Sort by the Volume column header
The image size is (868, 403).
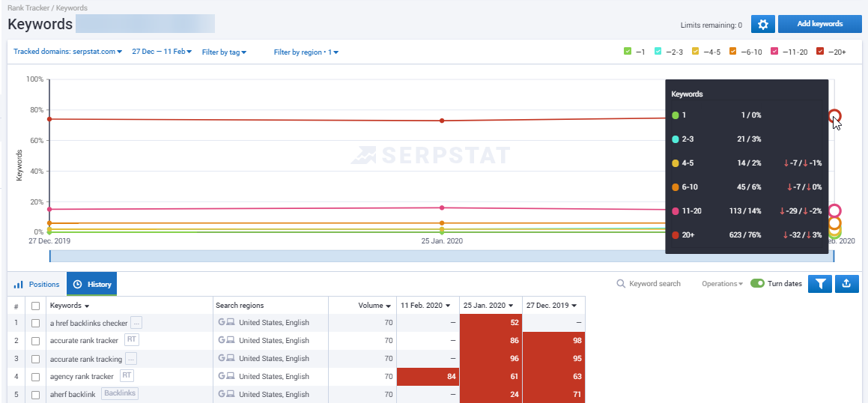click(x=374, y=305)
